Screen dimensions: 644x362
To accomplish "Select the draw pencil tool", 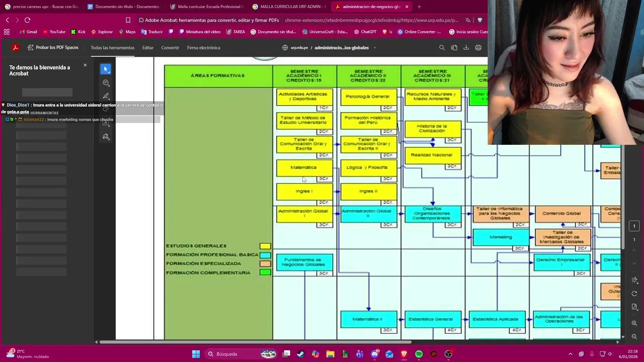I will [106, 96].
